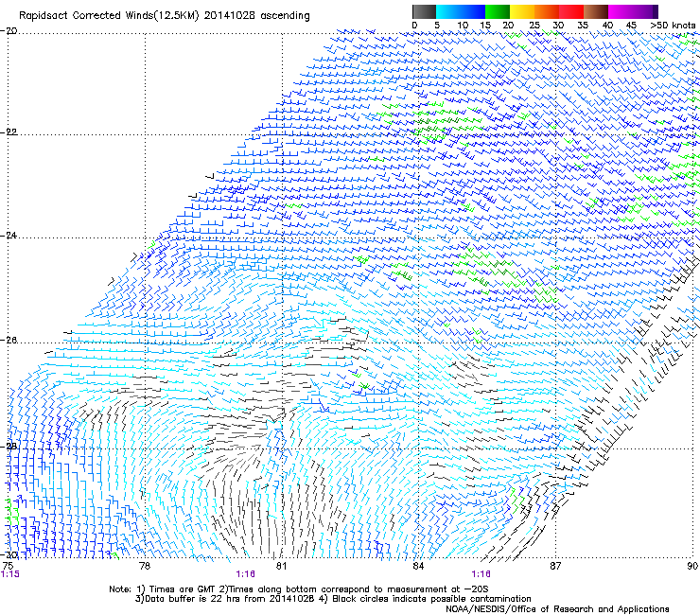Click the 'Rapidscat Corrected Winds(12.5KM)' title text

[109, 16]
